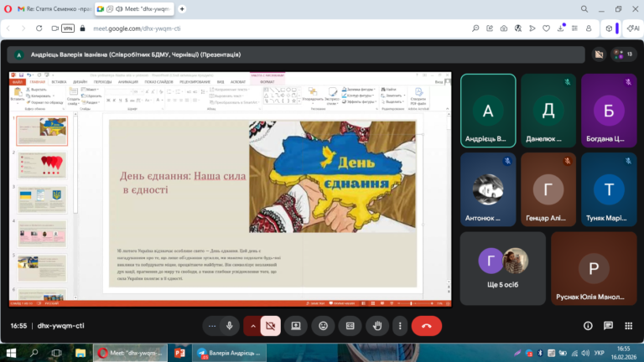
Task: Raise your hand in the meeting
Action: pyautogui.click(x=377, y=325)
